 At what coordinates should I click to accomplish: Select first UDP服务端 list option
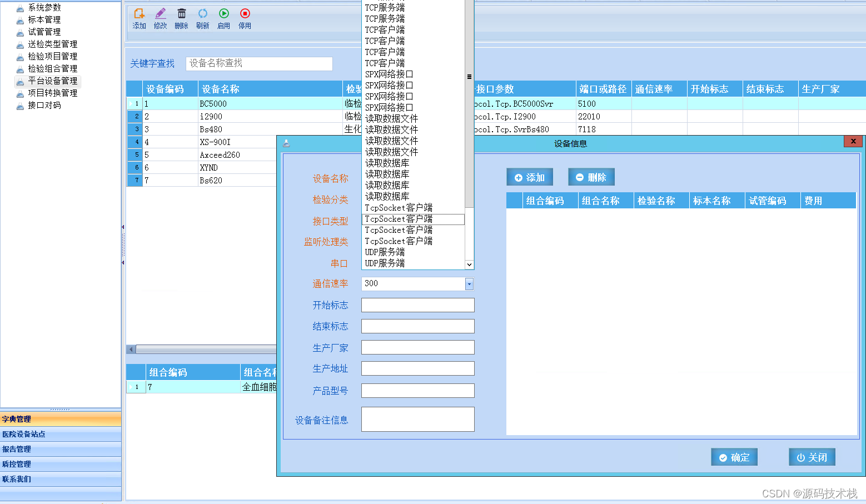tap(413, 252)
